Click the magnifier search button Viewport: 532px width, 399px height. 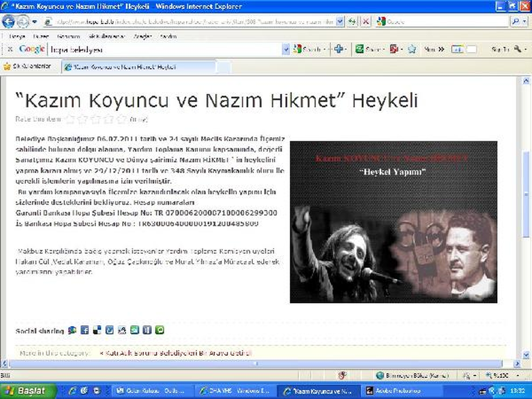point(516,21)
